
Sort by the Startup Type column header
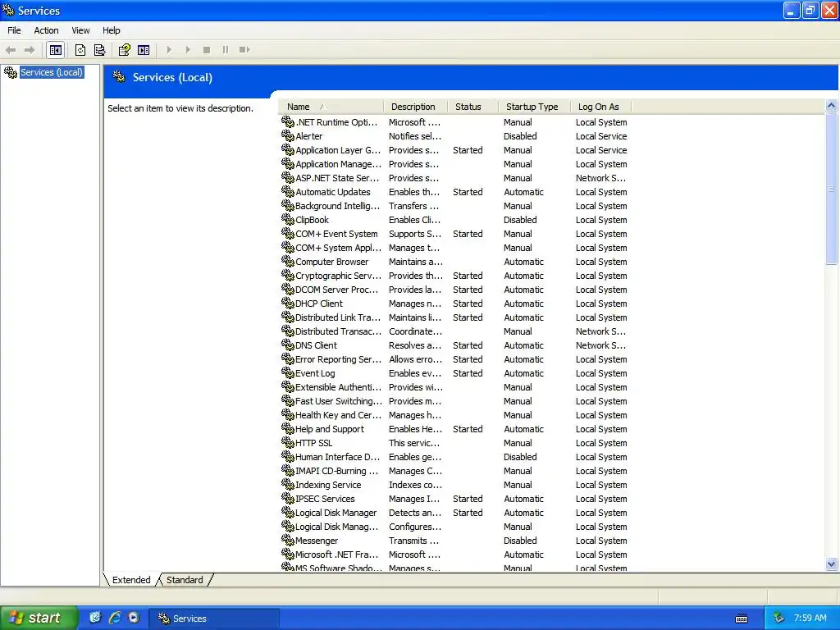pyautogui.click(x=533, y=107)
